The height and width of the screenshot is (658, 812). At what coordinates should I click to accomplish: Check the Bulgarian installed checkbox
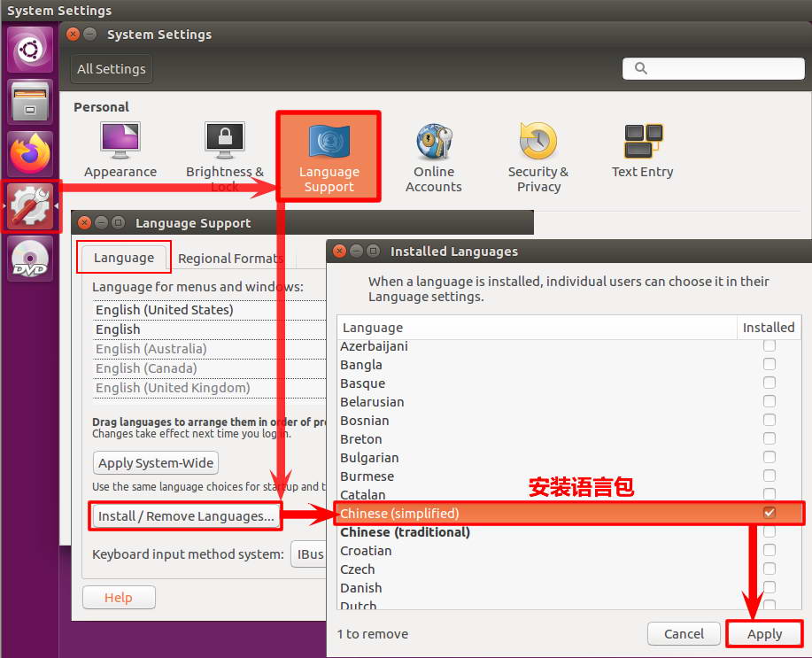coord(769,458)
